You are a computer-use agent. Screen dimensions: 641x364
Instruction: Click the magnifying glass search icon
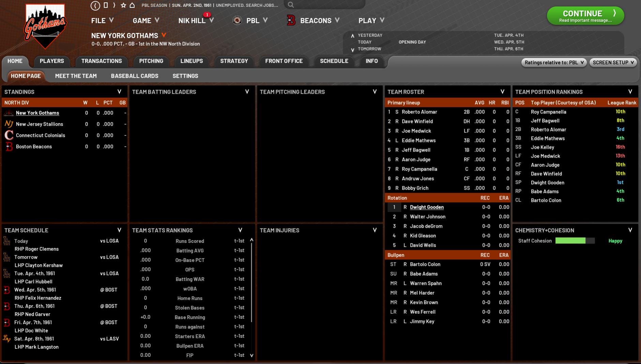point(291,5)
